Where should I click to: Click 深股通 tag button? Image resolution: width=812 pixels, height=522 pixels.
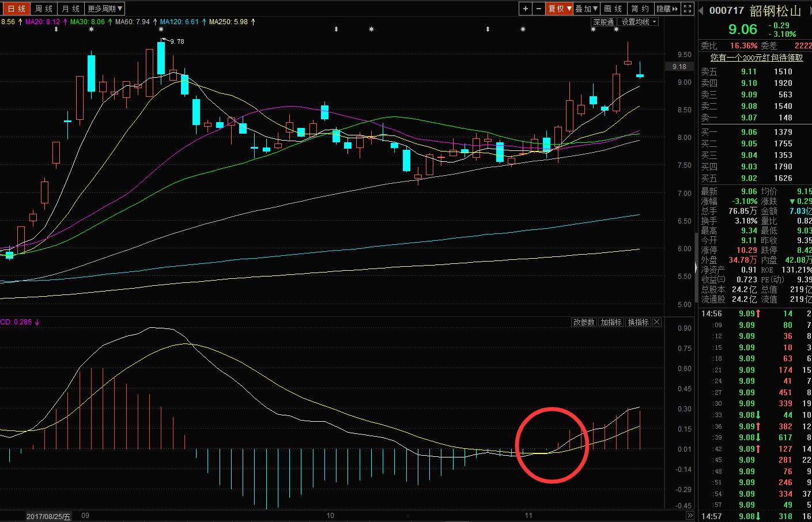(x=604, y=22)
